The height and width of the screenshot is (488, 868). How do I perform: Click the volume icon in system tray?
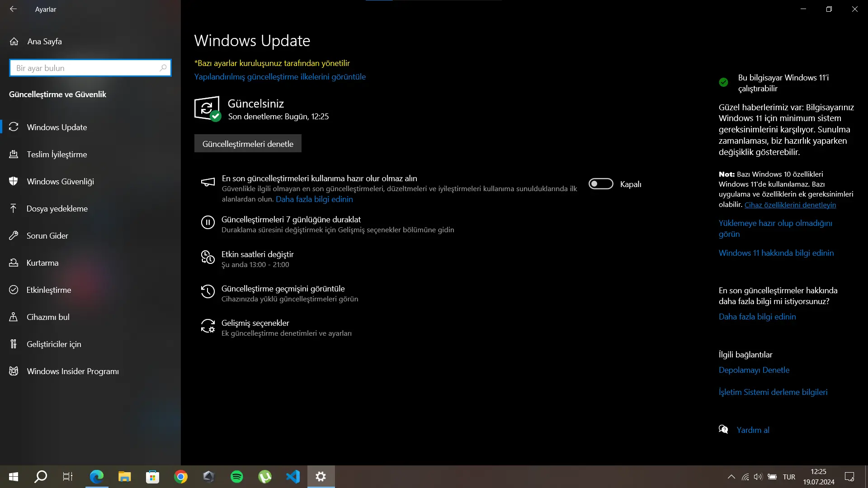(758, 477)
